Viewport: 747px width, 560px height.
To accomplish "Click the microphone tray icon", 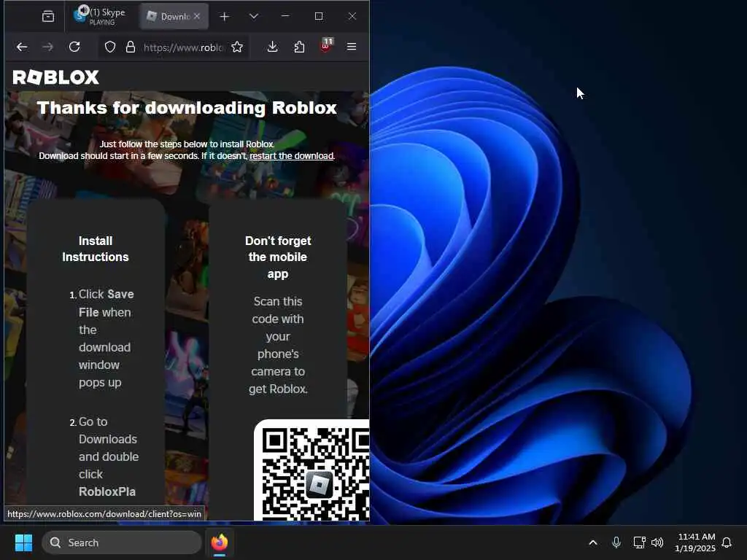I will click(x=616, y=542).
